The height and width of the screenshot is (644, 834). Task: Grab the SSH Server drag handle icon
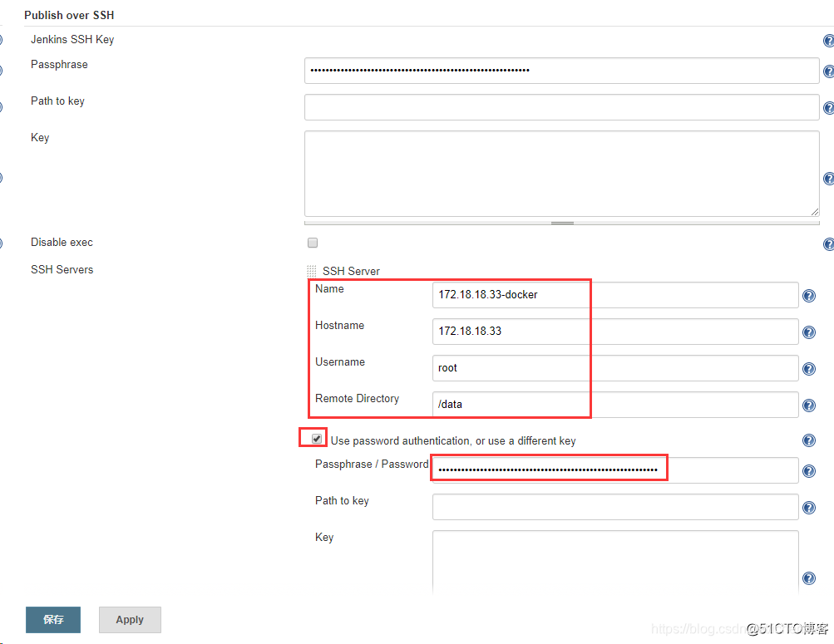pyautogui.click(x=312, y=271)
